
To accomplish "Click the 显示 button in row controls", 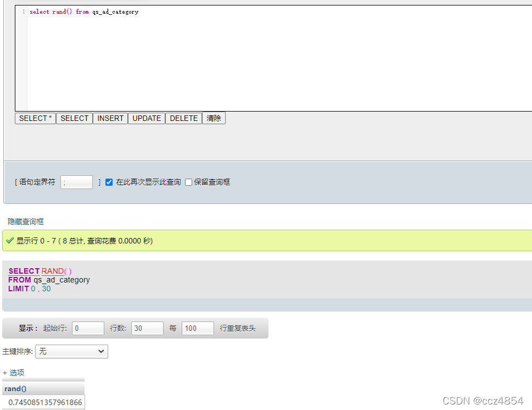I will (28, 328).
